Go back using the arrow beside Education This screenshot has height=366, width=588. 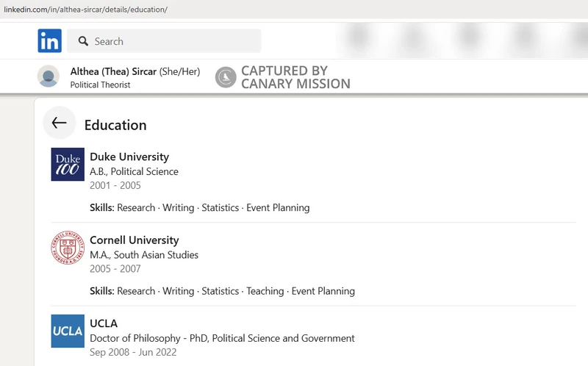pyautogui.click(x=60, y=123)
